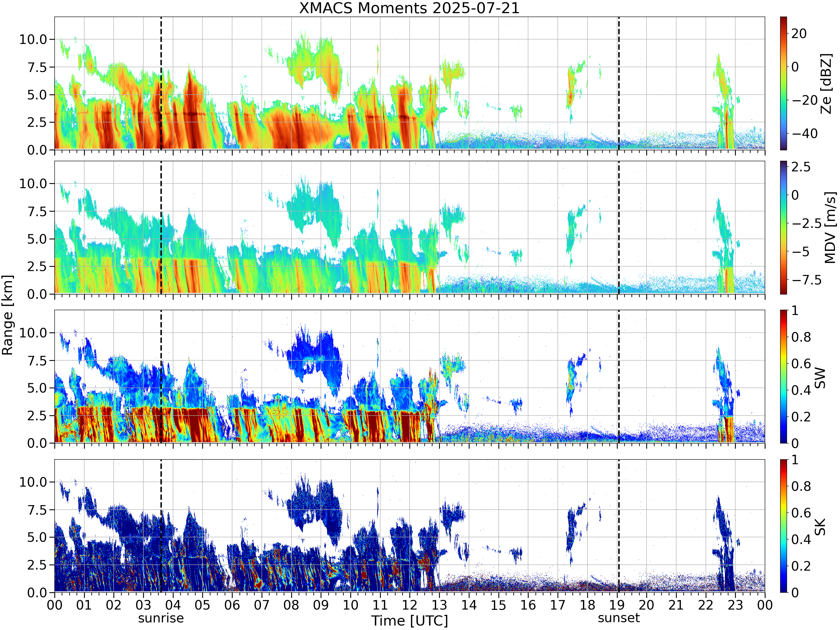
Task: Click the Ze [dBZ] colorbar label
Action: click(x=825, y=83)
